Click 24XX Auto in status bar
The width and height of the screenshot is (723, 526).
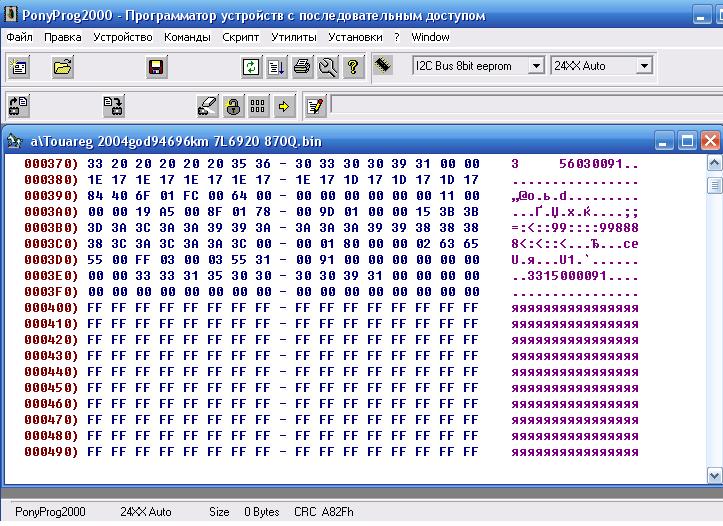pos(146,512)
